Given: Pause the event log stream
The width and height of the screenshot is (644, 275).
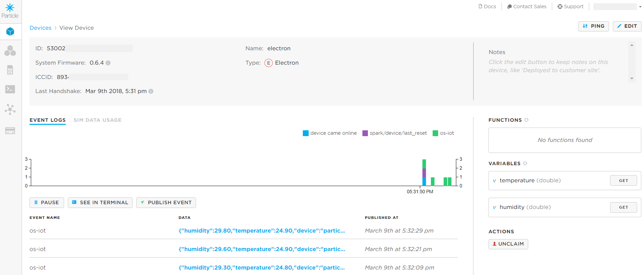Looking at the screenshot, I should click(46, 202).
